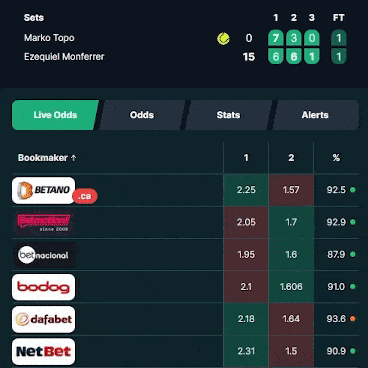368x368 pixels.
Task: Open the Dafabet bookmaker logo
Action: click(x=44, y=319)
